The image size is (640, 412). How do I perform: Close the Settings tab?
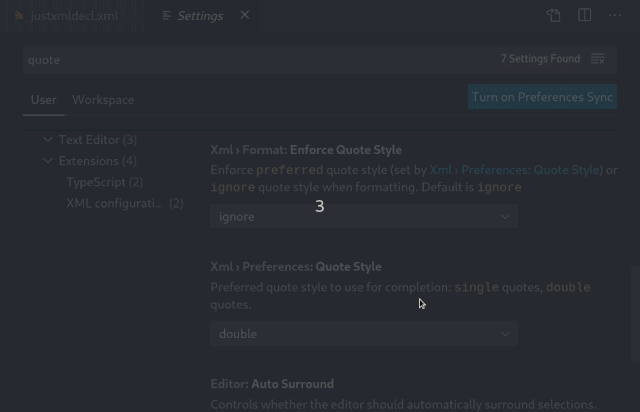click(244, 15)
